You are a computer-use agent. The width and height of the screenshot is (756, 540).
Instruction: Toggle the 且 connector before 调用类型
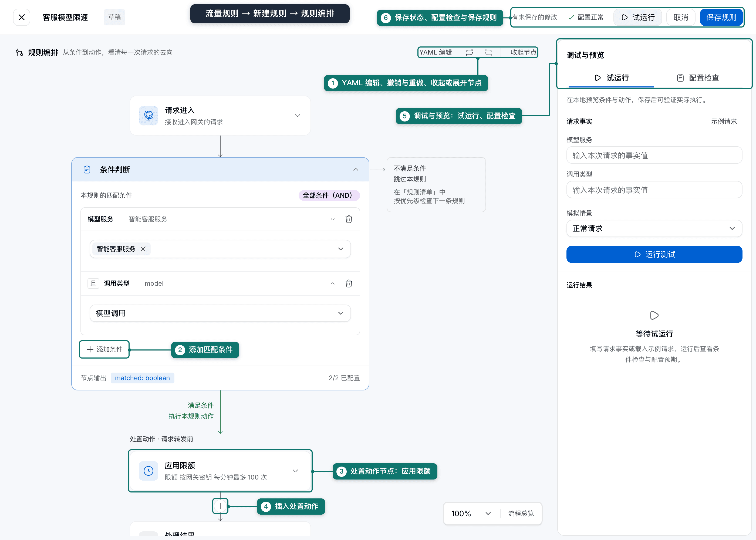93,283
